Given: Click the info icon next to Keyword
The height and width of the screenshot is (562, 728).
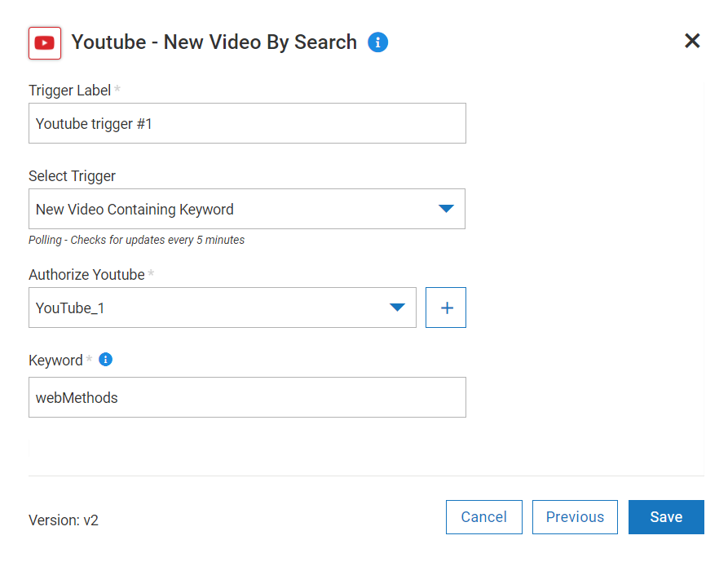Looking at the screenshot, I should point(105,360).
